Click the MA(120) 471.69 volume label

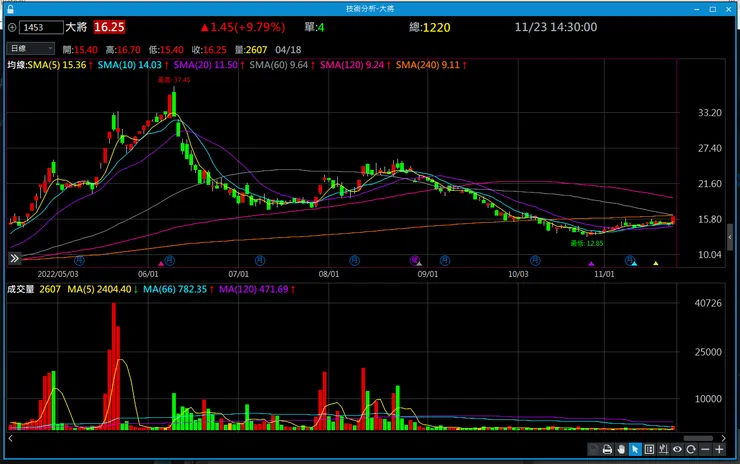[x=253, y=289]
